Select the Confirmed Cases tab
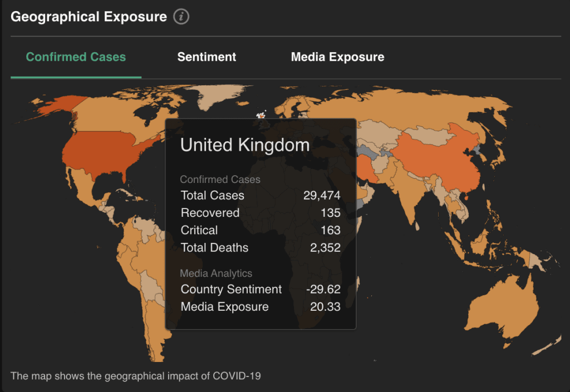Image resolution: width=570 pixels, height=392 pixels. 76,57
